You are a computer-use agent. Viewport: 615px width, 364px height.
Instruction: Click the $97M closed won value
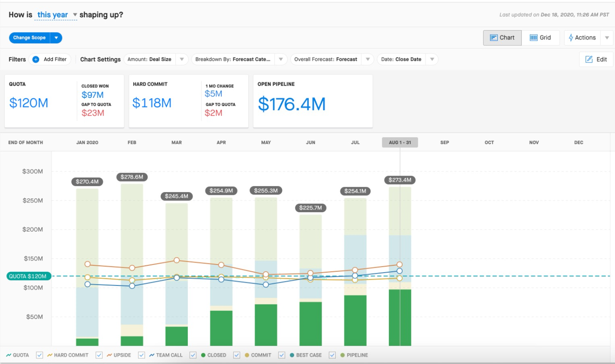[93, 95]
